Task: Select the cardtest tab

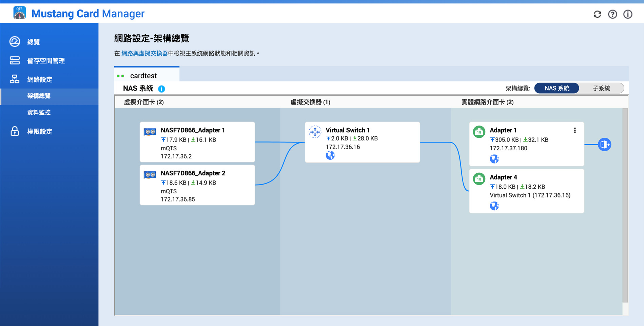Action: pos(143,76)
